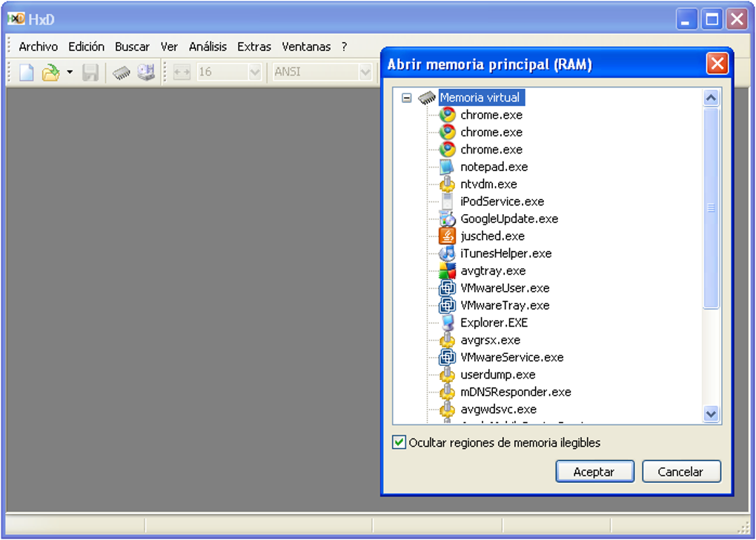Select iTunesHelper.exe process name
Screen dimensions: 756x540
(505, 254)
